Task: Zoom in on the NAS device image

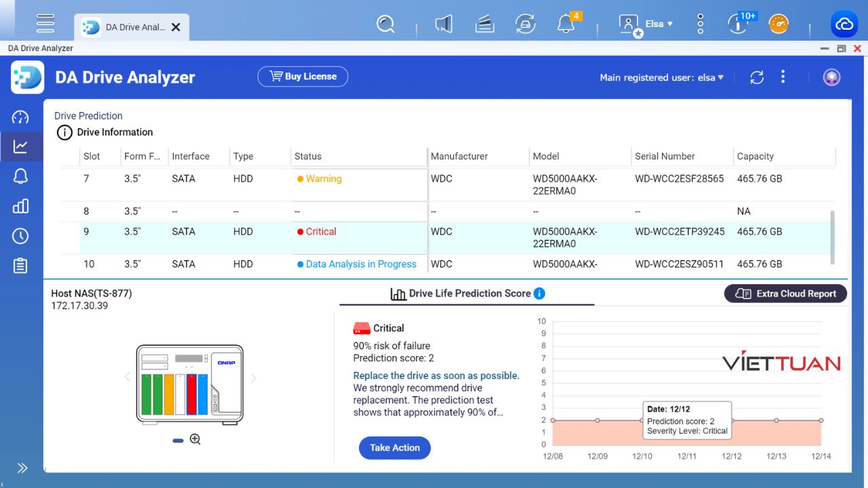Action: 195,439
